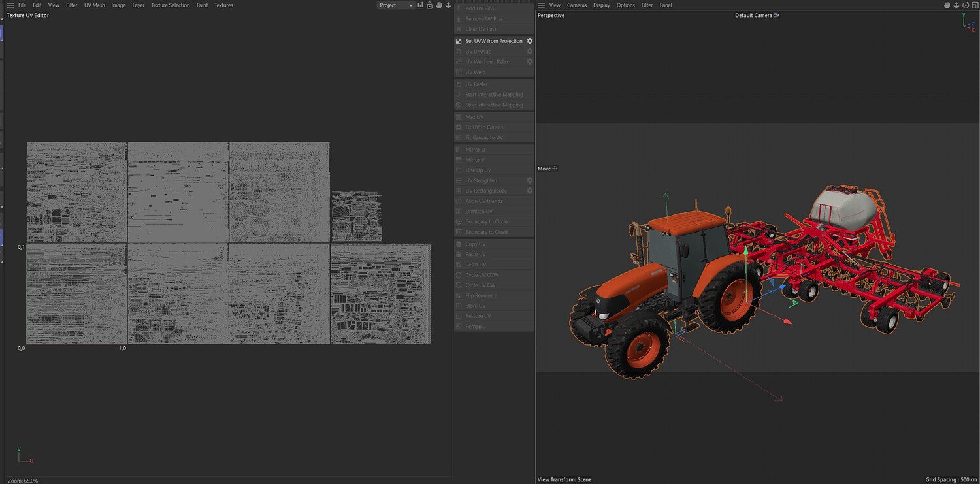Expand the Project dropdown
The width and height of the screenshot is (980, 484).
pyautogui.click(x=396, y=5)
